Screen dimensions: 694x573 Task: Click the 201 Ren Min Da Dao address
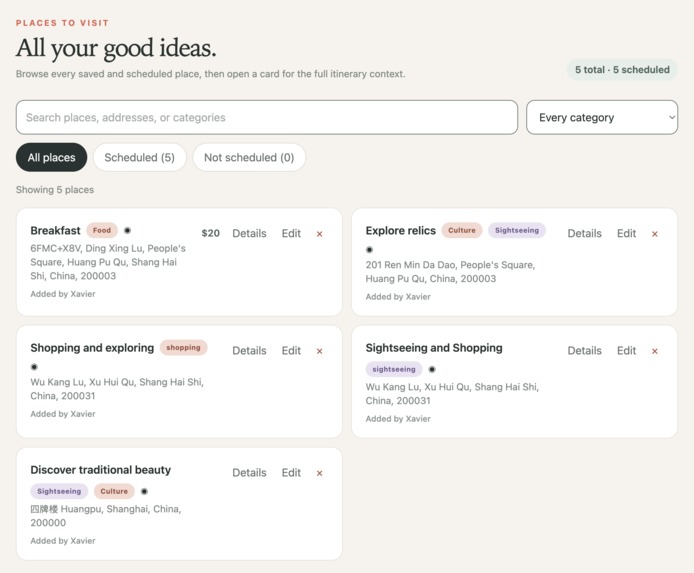pos(450,272)
